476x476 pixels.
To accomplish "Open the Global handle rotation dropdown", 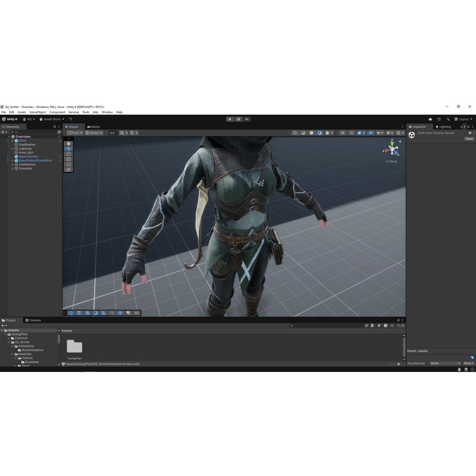I will [x=94, y=133].
